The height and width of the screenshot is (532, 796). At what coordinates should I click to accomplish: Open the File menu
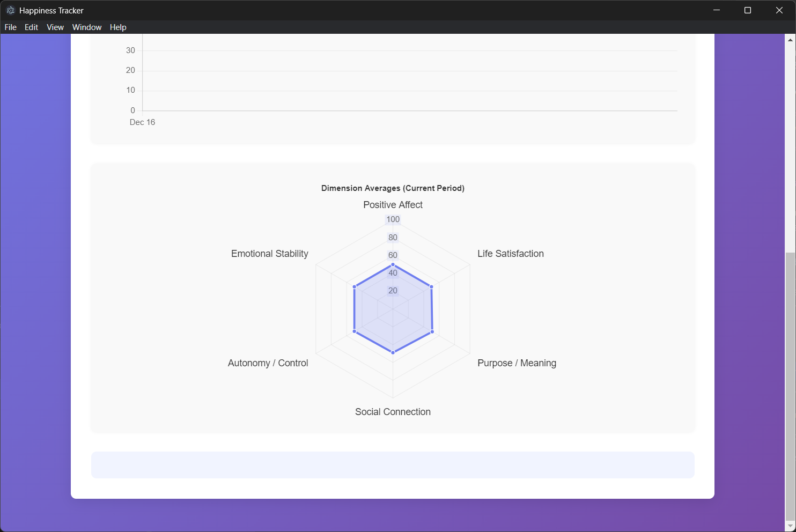click(11, 27)
